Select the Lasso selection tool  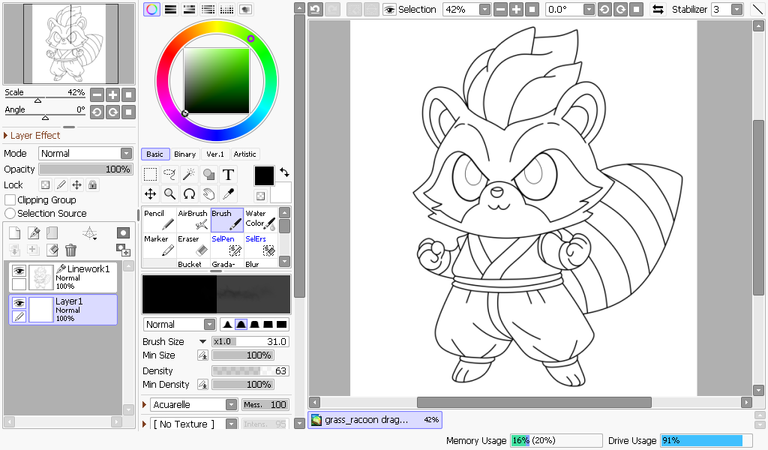click(x=169, y=174)
